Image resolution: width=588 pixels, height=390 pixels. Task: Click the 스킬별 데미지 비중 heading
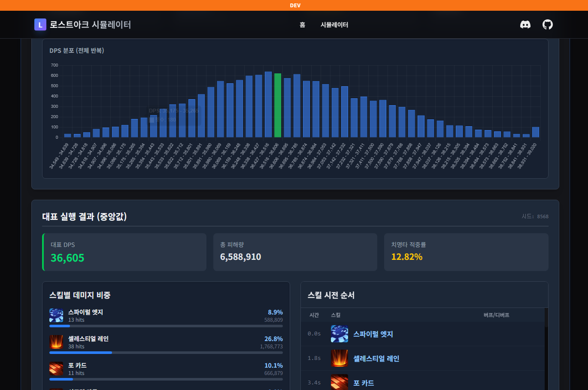click(80, 295)
